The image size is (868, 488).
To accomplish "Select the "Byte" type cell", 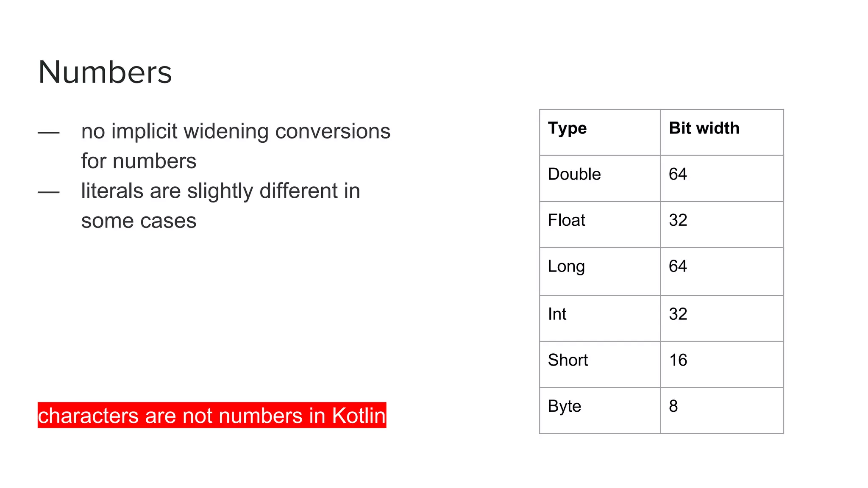I will [564, 406].
